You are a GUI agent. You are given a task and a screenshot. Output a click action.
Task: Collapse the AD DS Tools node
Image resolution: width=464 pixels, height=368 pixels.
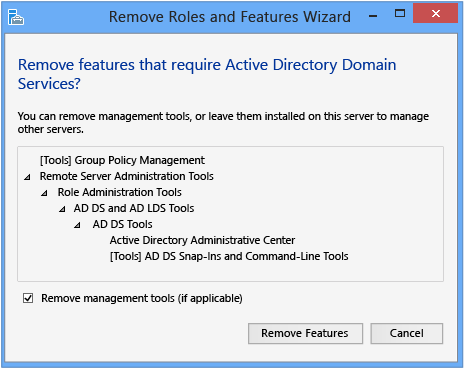[77, 225]
